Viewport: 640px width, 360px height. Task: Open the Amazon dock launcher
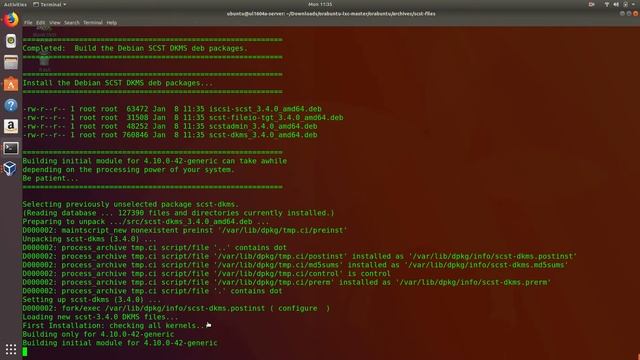[x=11, y=127]
